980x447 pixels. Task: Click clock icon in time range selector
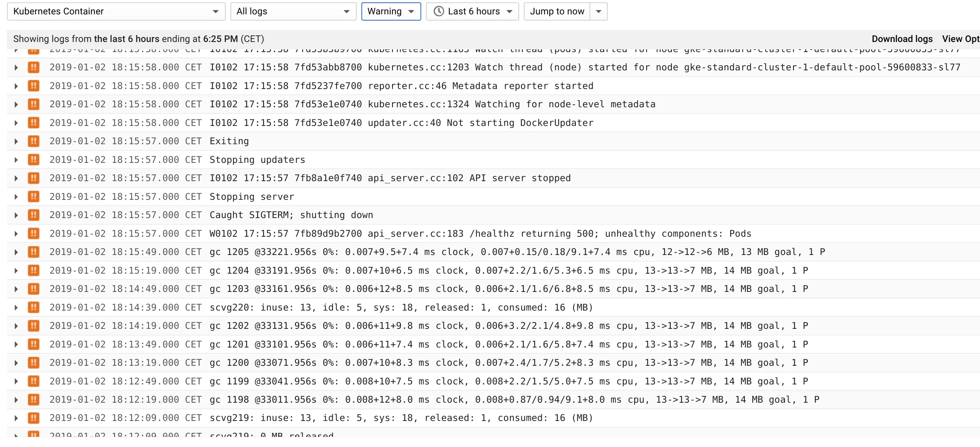[x=439, y=11]
